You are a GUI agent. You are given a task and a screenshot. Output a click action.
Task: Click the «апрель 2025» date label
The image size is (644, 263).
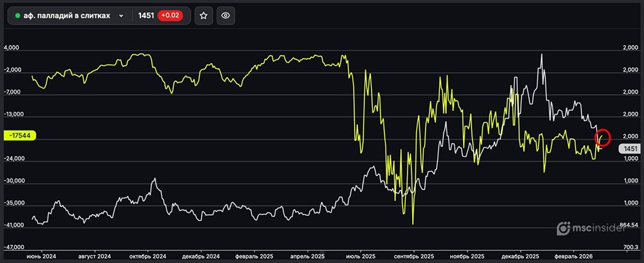point(307,257)
